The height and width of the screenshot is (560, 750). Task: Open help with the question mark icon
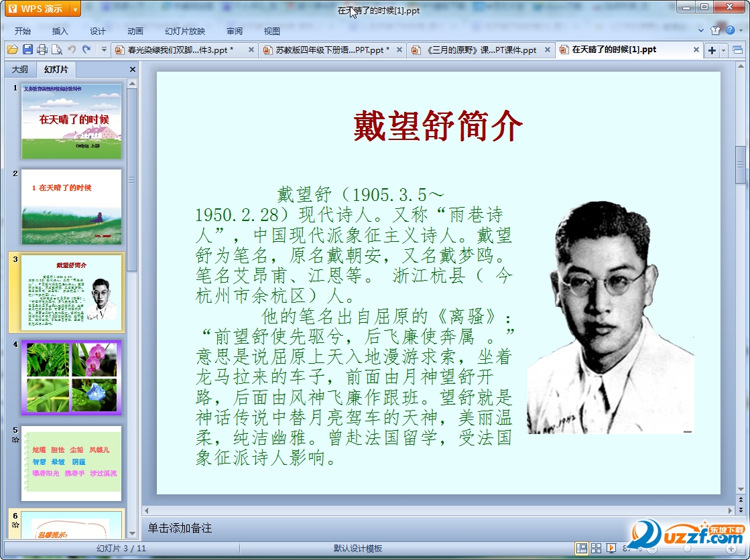coord(730,30)
